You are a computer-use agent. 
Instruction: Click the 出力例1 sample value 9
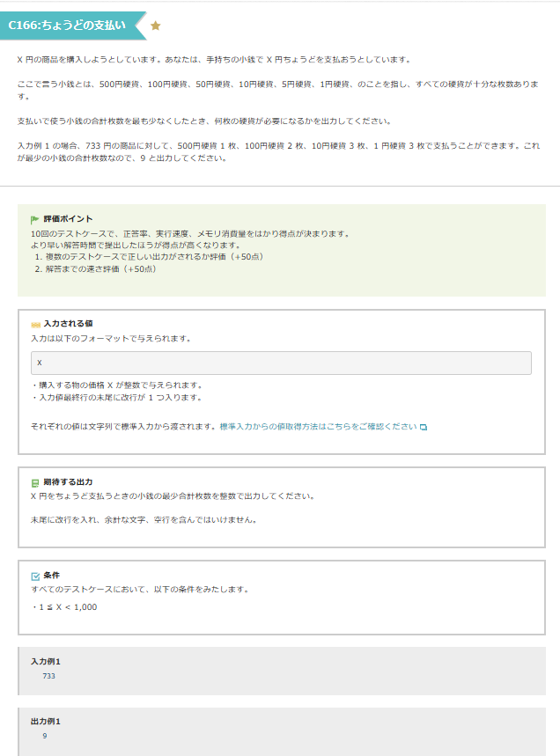[44, 736]
